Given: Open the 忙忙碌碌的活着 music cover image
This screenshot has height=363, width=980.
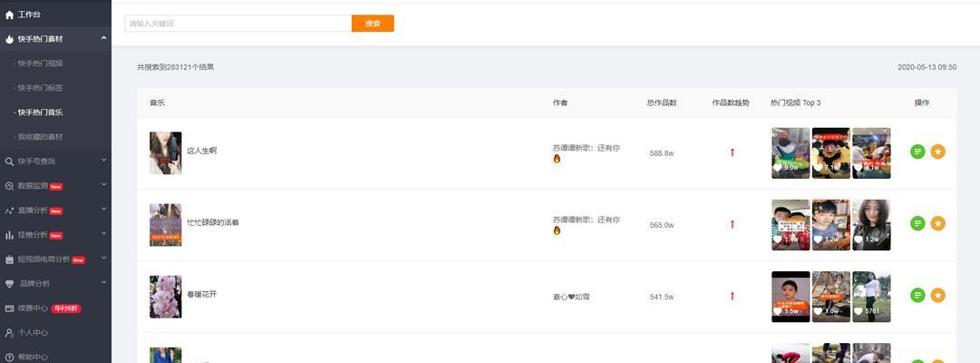Looking at the screenshot, I should tap(166, 225).
